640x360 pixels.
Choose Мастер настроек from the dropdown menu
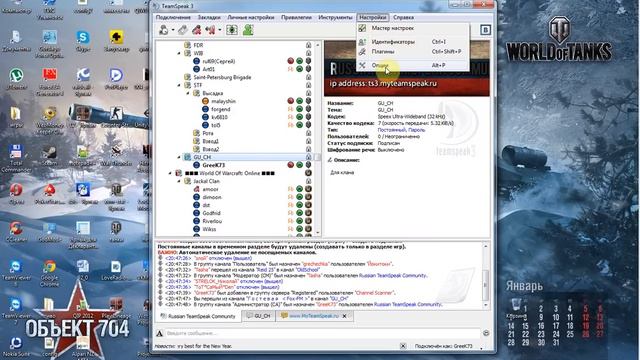[413, 28]
